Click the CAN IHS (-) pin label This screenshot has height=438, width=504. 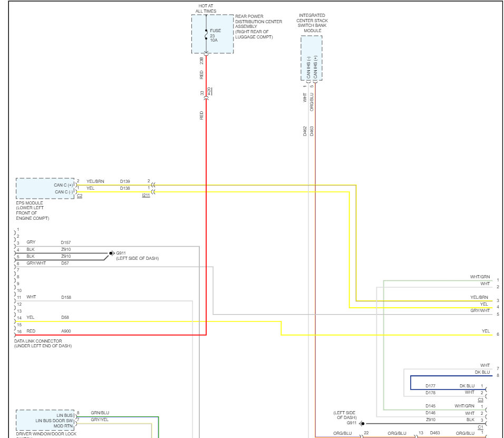click(x=308, y=68)
